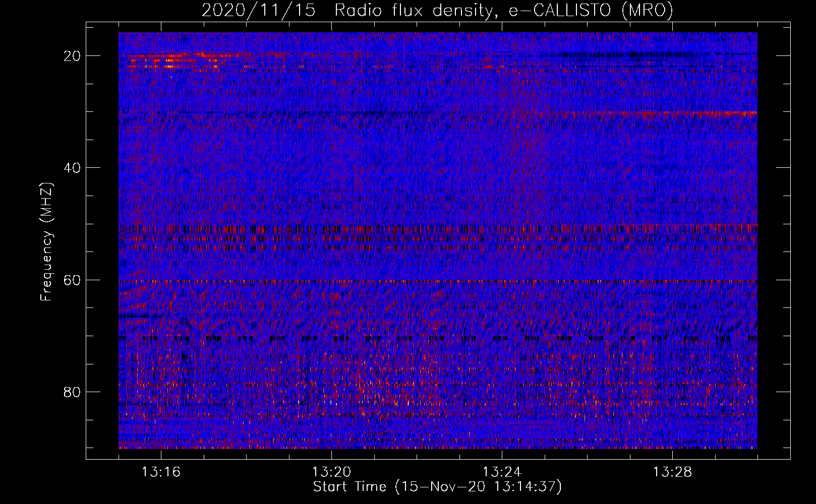The width and height of the screenshot is (816, 504).
Task: Click the '40' frequency tick label
Action: [73, 168]
